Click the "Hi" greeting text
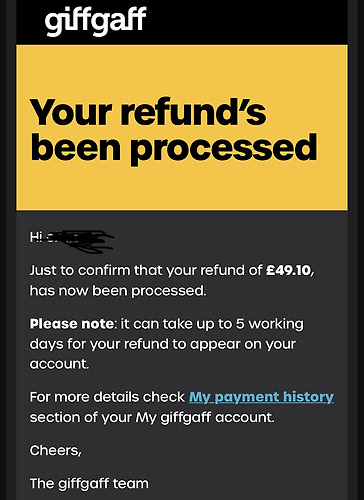The width and height of the screenshot is (364, 500). (36, 237)
